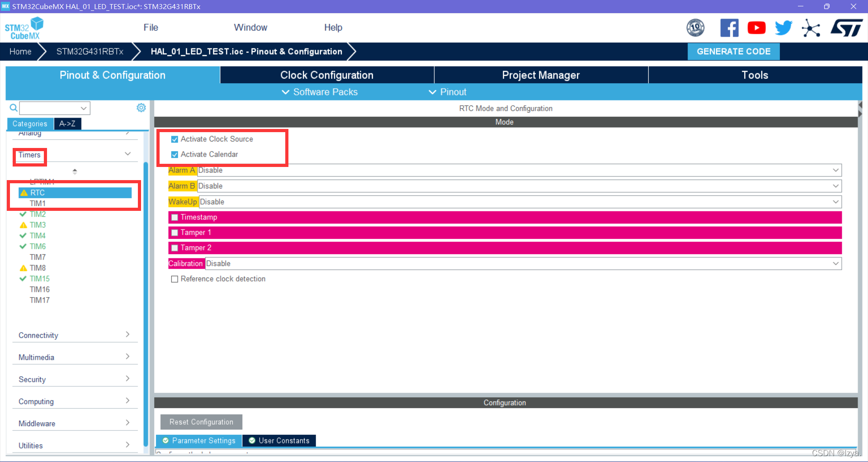This screenshot has width=868, height=462.
Task: Open the Help menu
Action: click(x=333, y=28)
